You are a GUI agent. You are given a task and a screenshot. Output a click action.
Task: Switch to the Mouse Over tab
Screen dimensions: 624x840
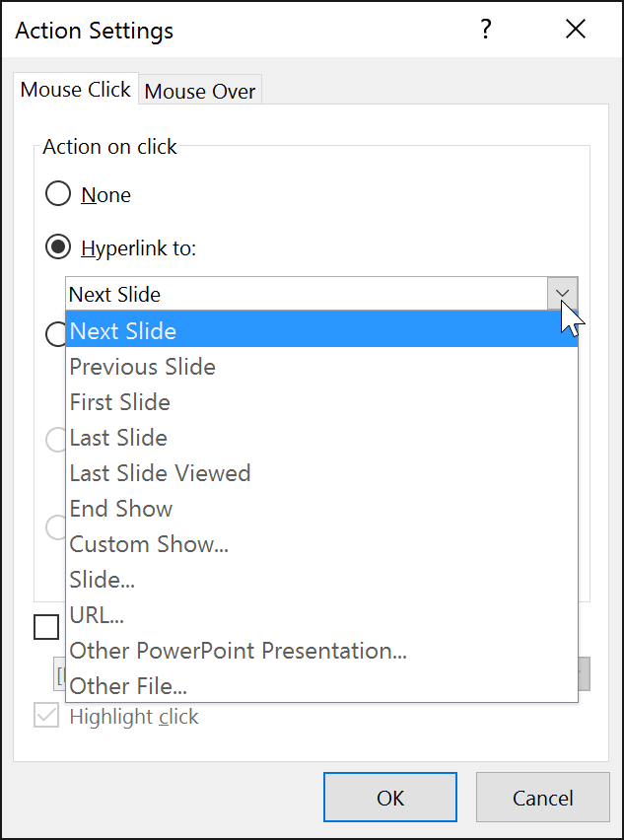coord(199,90)
